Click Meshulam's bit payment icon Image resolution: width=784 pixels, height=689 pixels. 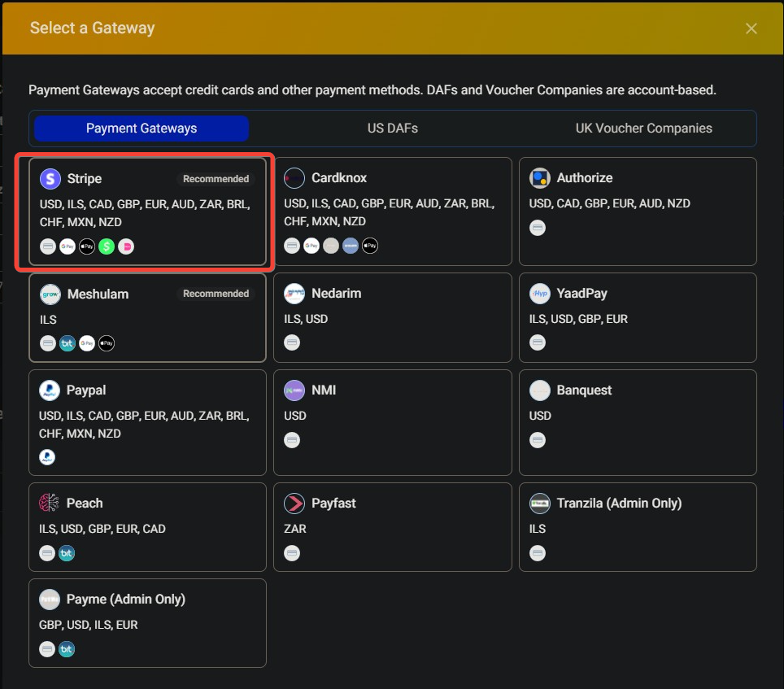tap(68, 343)
